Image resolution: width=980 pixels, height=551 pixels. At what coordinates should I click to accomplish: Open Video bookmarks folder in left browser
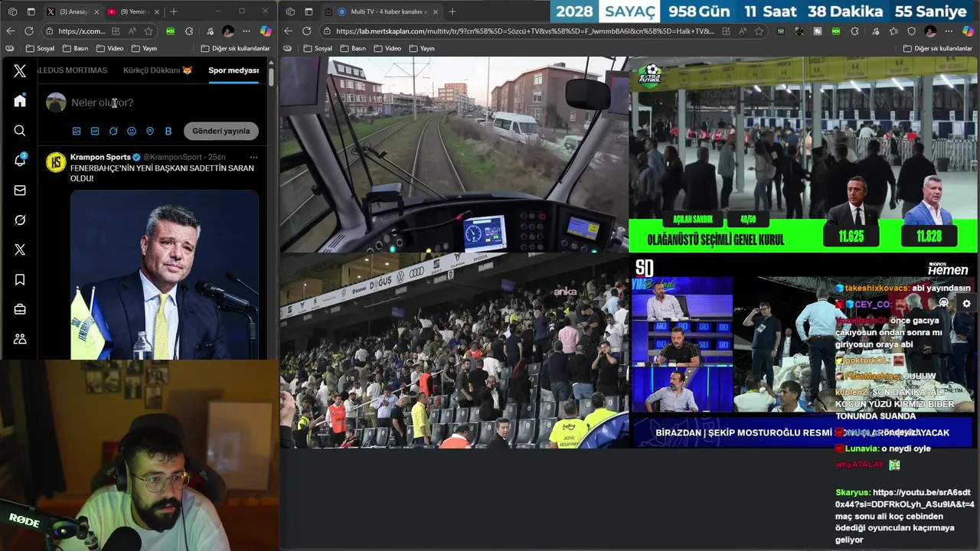[x=109, y=48]
